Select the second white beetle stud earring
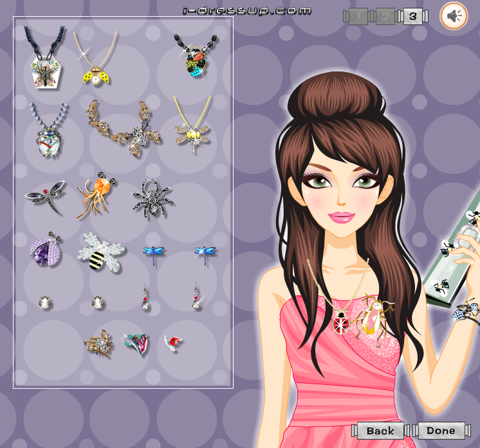 tap(98, 303)
